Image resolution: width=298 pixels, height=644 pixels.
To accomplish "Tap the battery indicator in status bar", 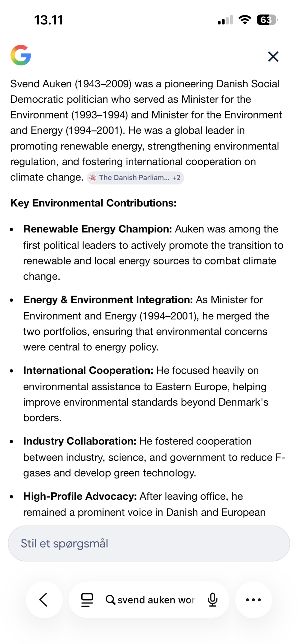I will tap(267, 20).
